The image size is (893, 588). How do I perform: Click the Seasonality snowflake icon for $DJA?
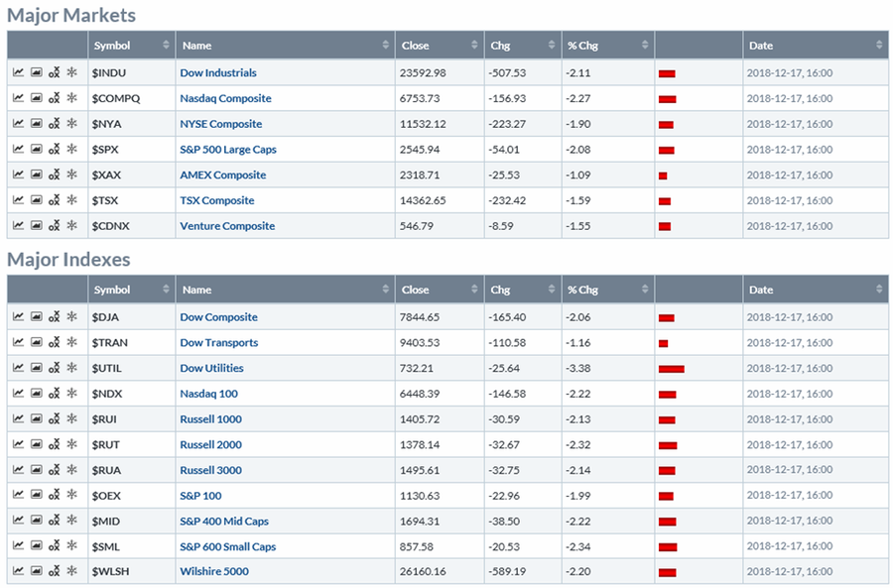[x=71, y=317]
